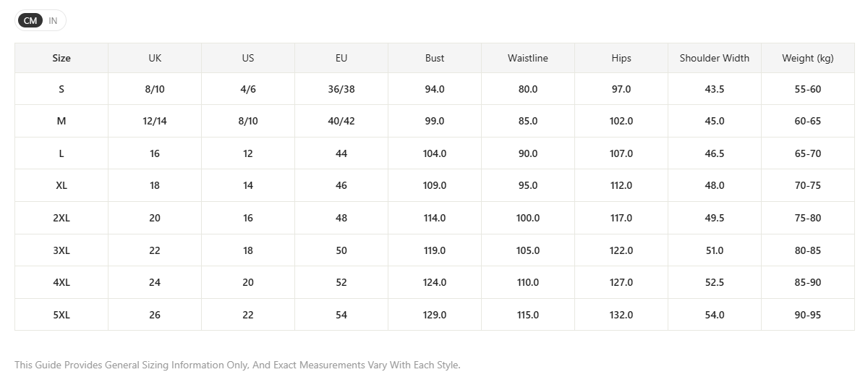Select the M size row label
Screen dimensions: 868x385
(x=61, y=121)
